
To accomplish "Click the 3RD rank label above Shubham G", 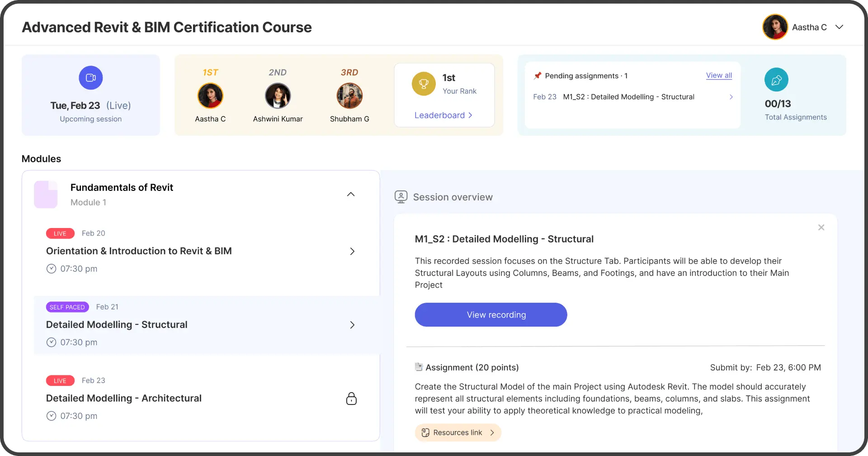I will pyautogui.click(x=349, y=72).
